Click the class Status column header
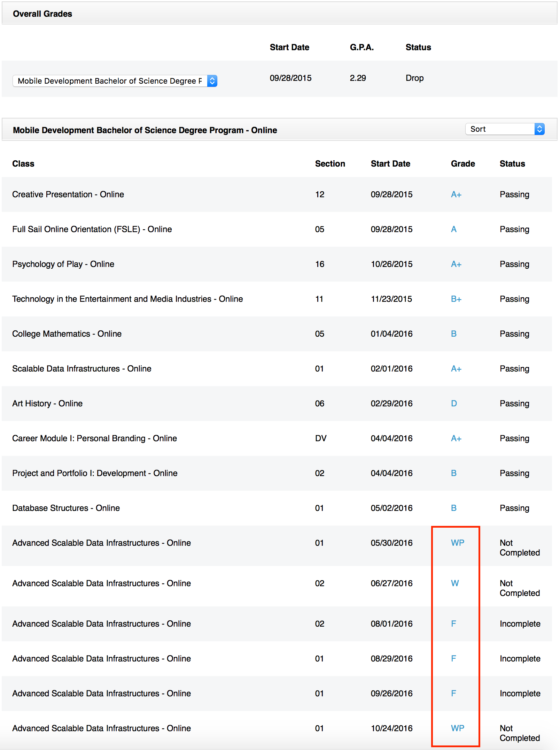The width and height of the screenshot is (560, 750). click(x=512, y=164)
